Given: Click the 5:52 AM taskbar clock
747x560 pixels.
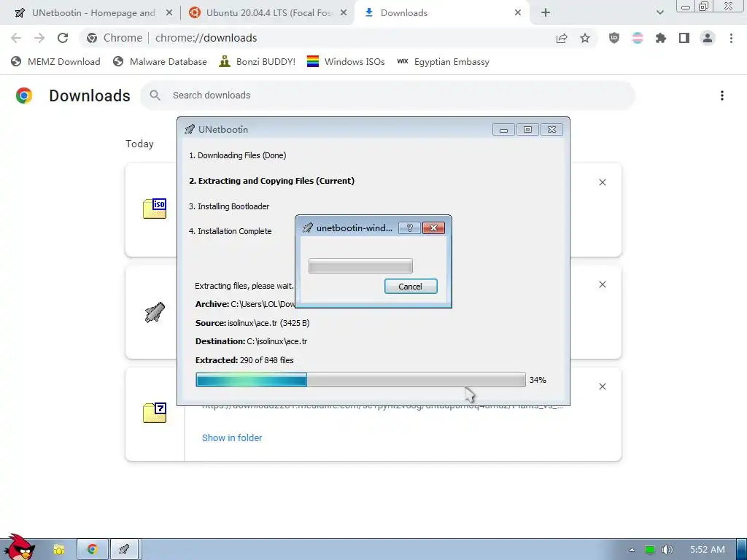Looking at the screenshot, I should pos(708,550).
